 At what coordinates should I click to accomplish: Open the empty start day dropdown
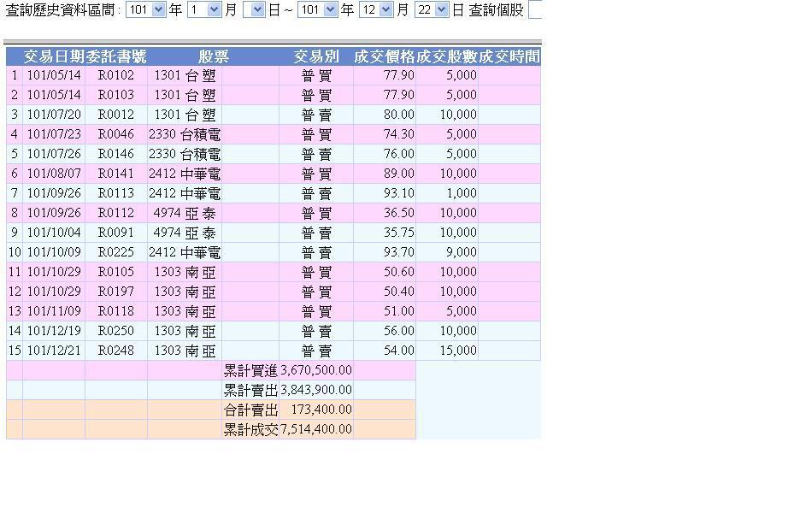254,10
